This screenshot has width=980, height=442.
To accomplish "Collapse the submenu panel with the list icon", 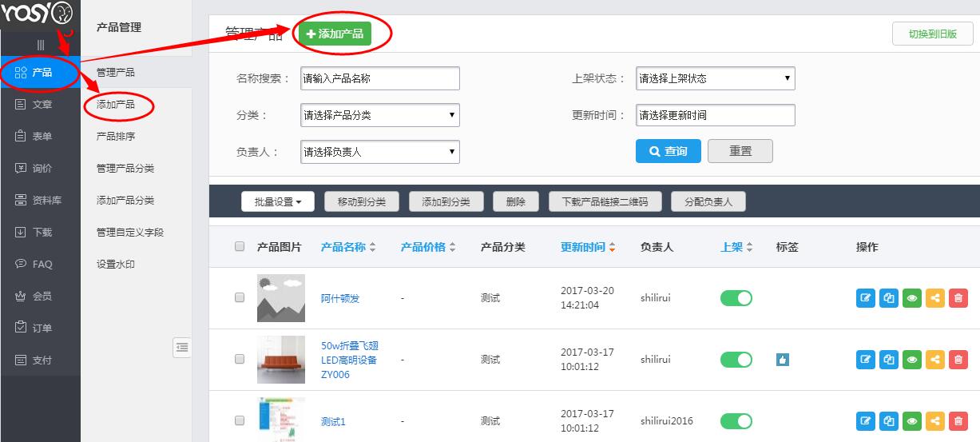I will pyautogui.click(x=182, y=347).
